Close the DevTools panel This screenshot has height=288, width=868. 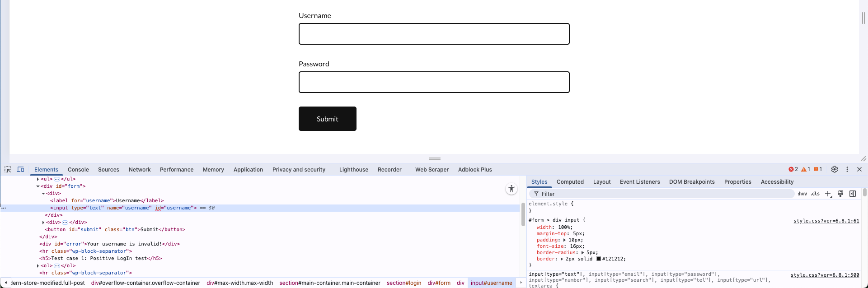859,169
